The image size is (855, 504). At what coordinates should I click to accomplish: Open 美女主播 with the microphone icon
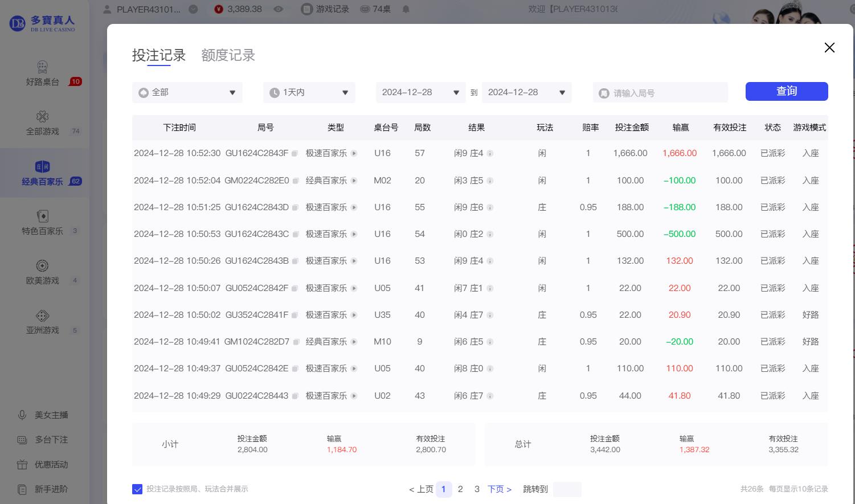point(43,415)
